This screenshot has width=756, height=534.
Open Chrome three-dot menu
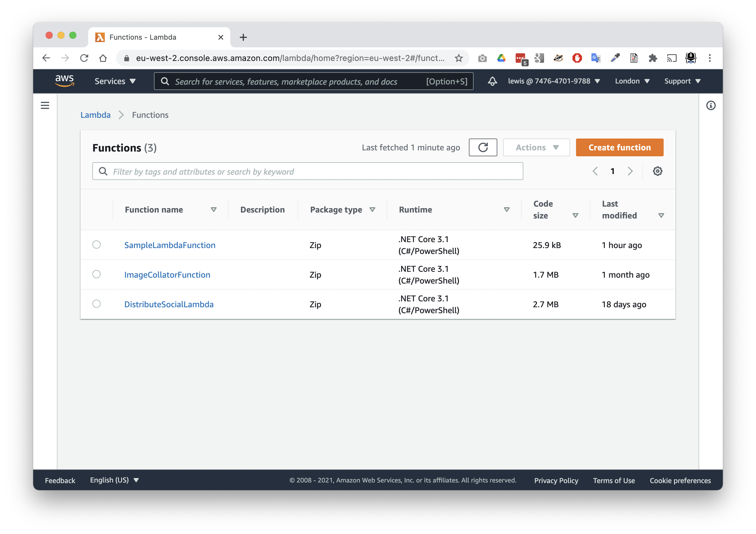[710, 58]
